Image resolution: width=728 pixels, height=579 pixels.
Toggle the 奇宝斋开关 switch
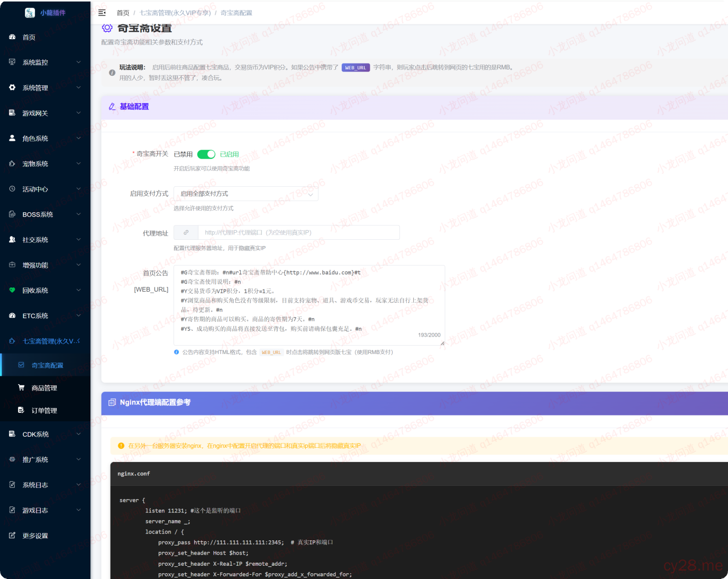tap(206, 154)
